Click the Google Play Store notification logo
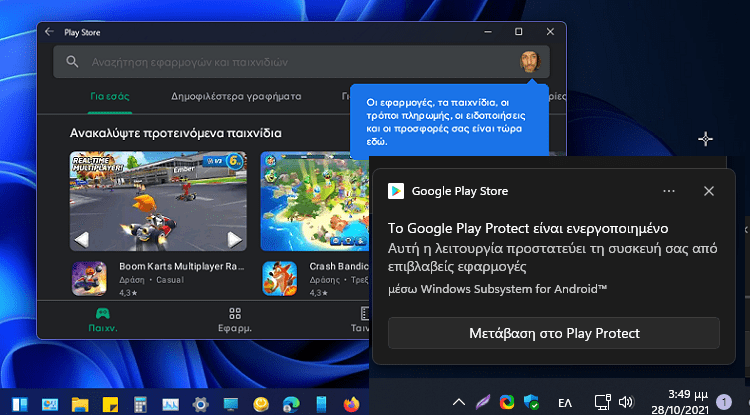 click(396, 191)
